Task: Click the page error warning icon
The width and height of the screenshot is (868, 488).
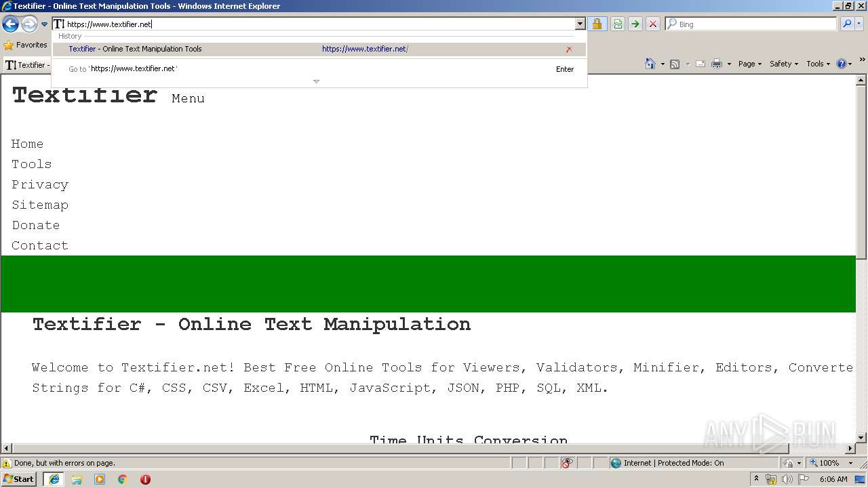Action: pyautogui.click(x=7, y=464)
